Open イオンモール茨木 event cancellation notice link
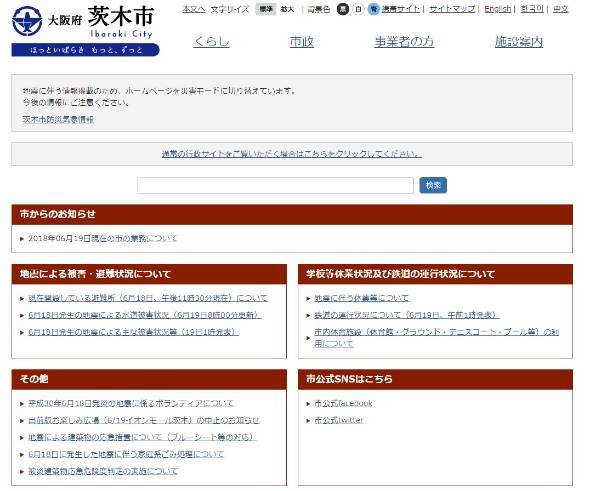The width and height of the screenshot is (590, 491). pos(144,420)
